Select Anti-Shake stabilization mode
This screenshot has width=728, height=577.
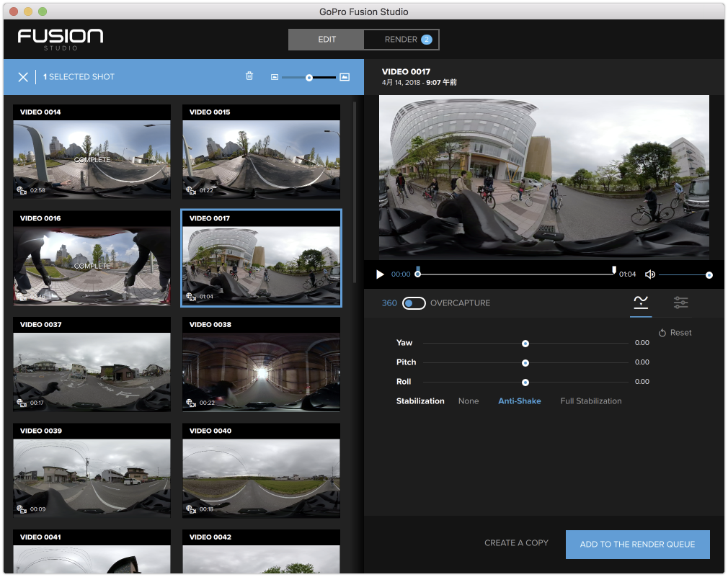tap(519, 401)
